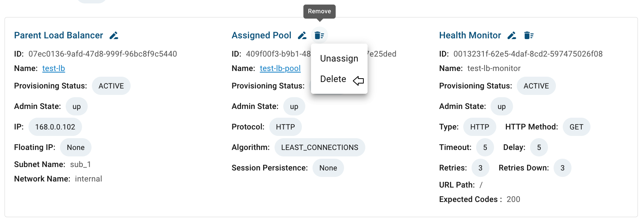Screen dimensions: 644x224
Task: Open the test-lb-pool link
Action: 280,68
